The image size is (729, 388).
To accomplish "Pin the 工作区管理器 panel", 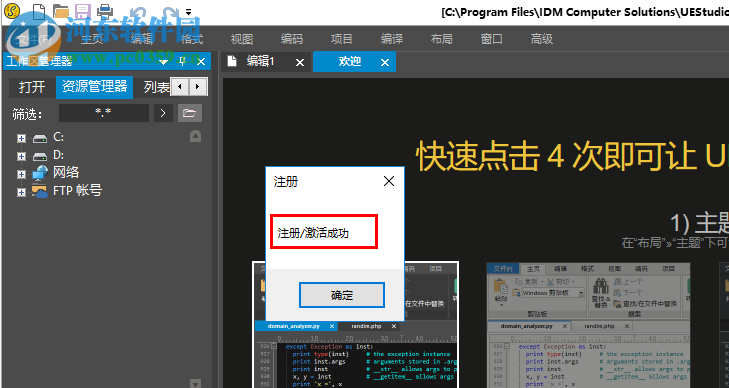I will [182, 61].
